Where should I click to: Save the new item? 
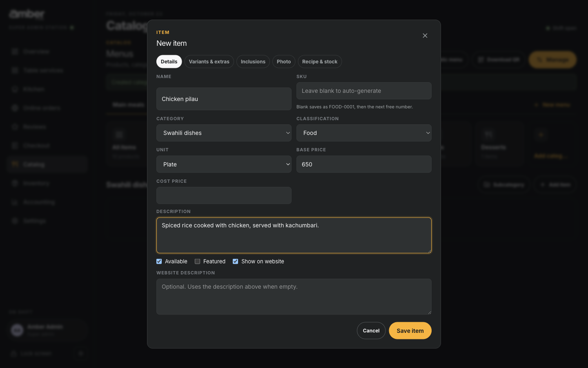[x=410, y=331]
